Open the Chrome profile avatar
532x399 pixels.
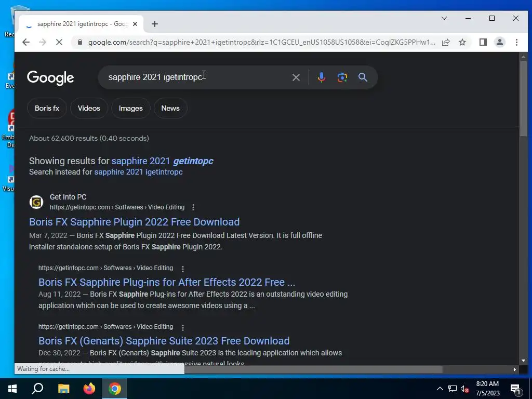499,42
